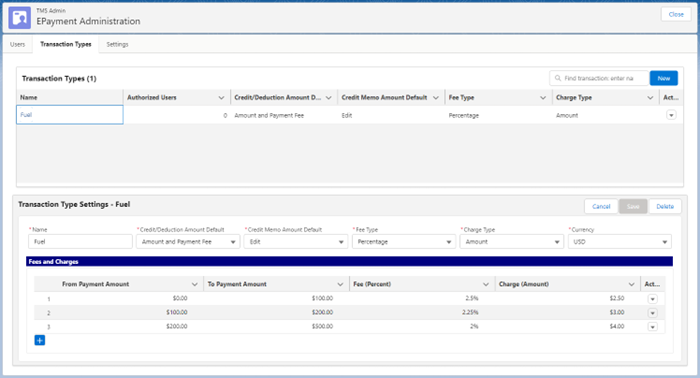
Task: Open the Fuel transaction type link
Action: (x=26, y=115)
